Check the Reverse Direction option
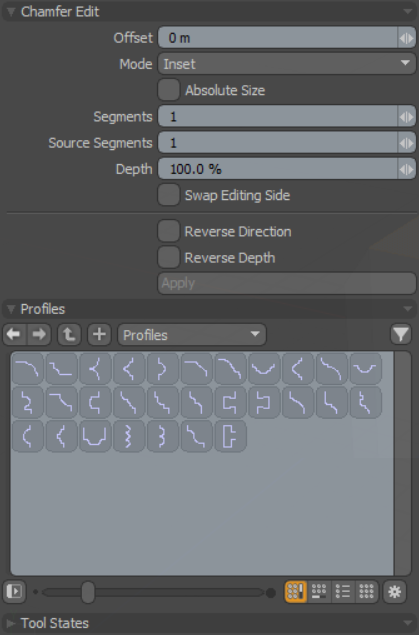This screenshot has width=419, height=636. pos(169,231)
